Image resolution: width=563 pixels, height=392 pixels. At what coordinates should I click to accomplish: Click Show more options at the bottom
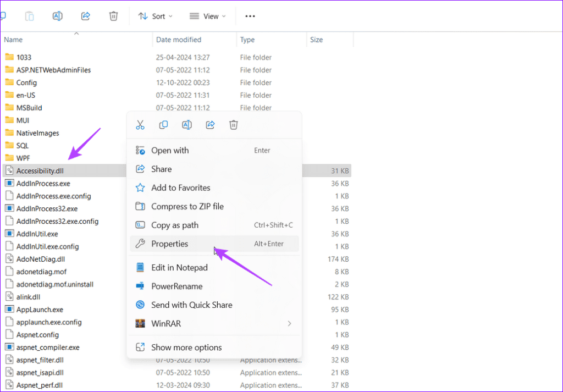187,347
